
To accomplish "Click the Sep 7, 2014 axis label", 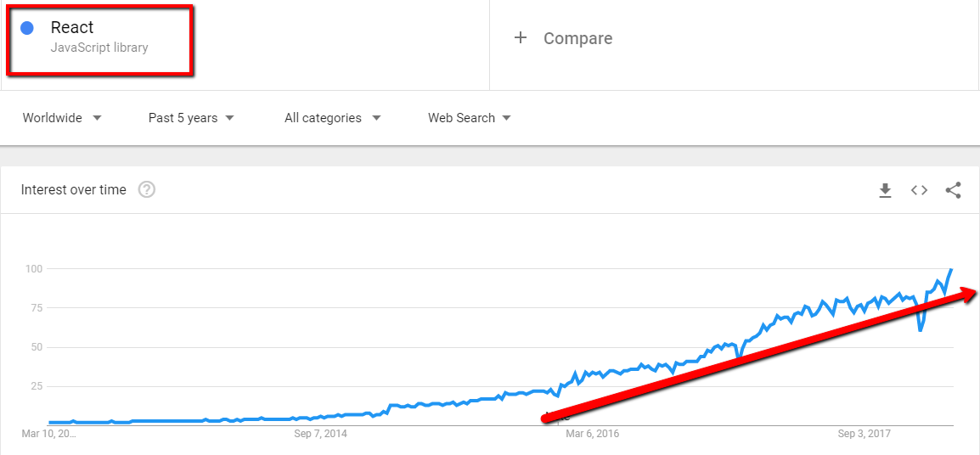I will (321, 435).
